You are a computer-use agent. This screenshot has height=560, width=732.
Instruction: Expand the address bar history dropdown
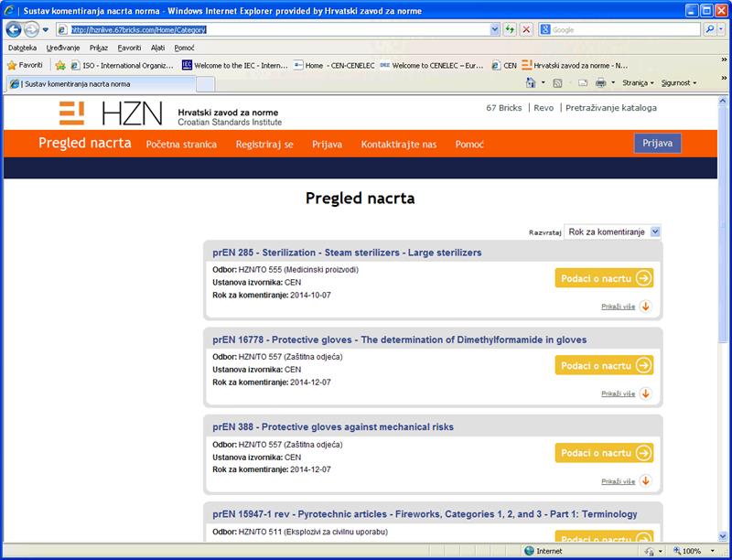495,30
